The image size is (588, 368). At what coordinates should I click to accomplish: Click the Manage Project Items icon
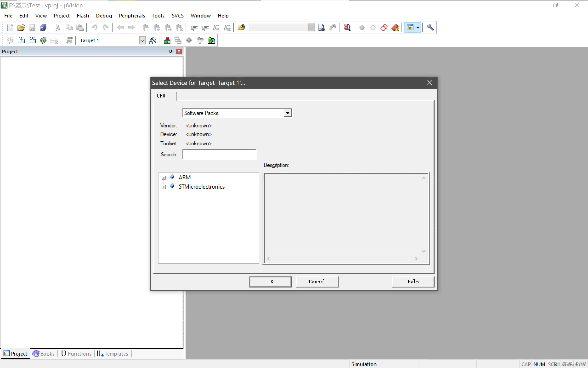tap(167, 40)
